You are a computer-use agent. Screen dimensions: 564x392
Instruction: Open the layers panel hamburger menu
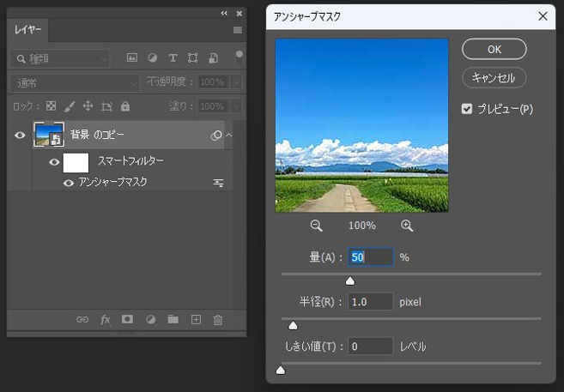pyautogui.click(x=237, y=30)
